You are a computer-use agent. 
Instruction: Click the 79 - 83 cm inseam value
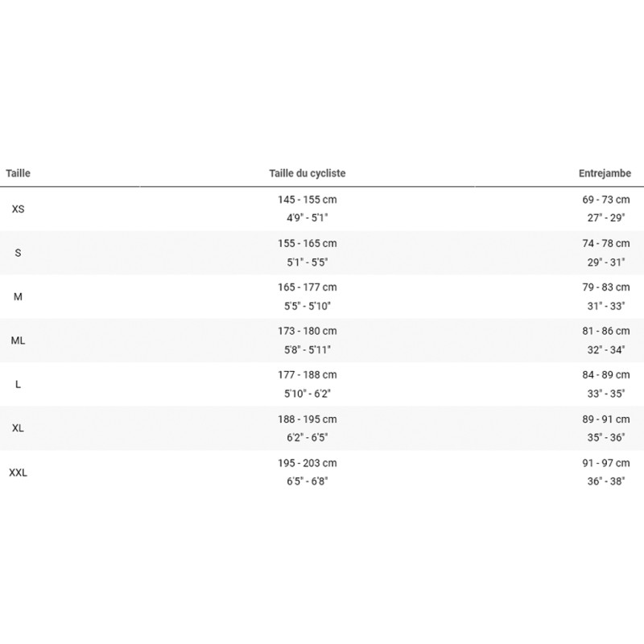(606, 287)
